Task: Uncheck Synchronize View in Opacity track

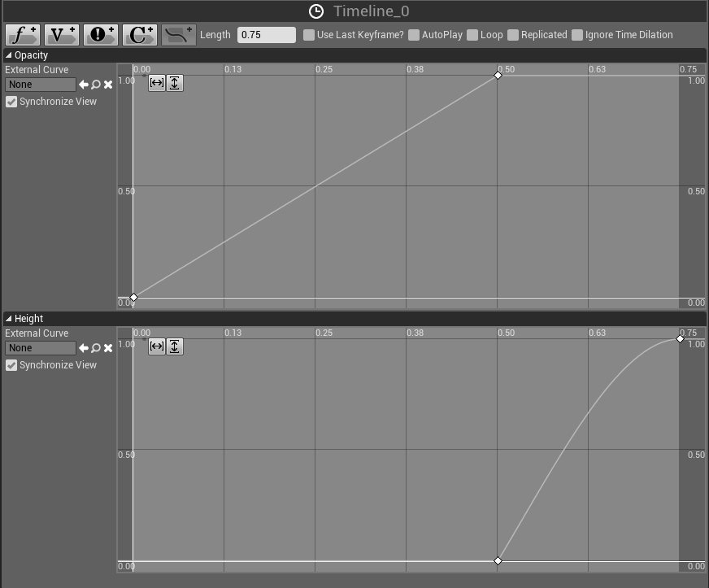Action: pyautogui.click(x=11, y=102)
